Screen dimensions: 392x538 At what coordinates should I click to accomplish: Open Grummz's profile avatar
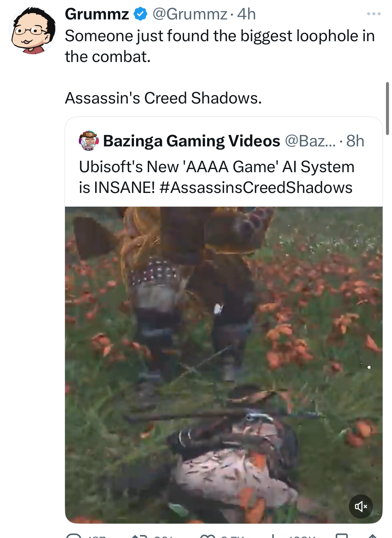tap(33, 30)
